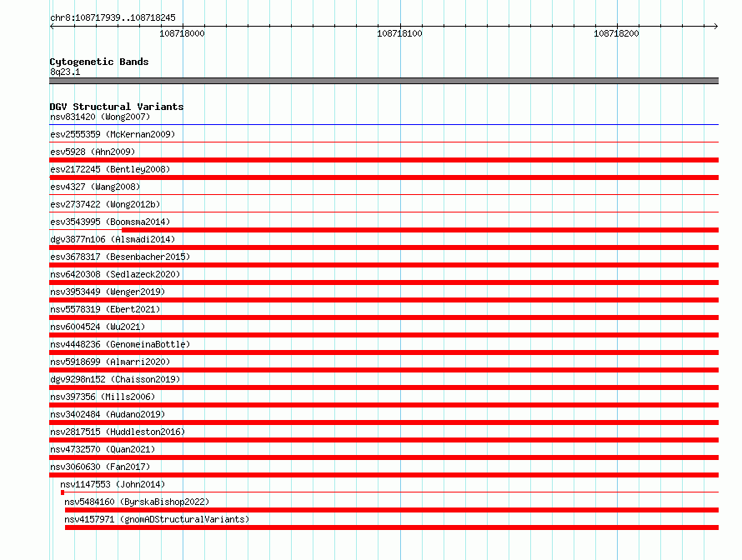742x560 pixels.
Task: Click the red bar under esv5928 (Ahn2009)
Action: [x=384, y=160]
